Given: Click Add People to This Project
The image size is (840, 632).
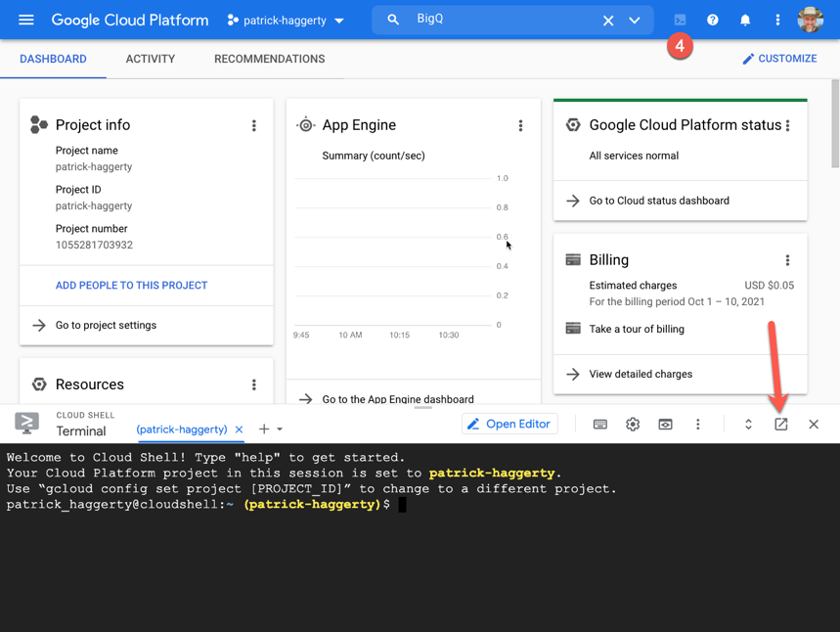Looking at the screenshot, I should [x=131, y=286].
